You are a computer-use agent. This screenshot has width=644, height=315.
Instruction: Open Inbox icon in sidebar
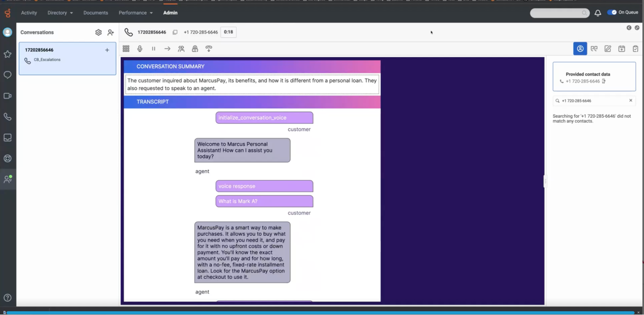pos(7,138)
